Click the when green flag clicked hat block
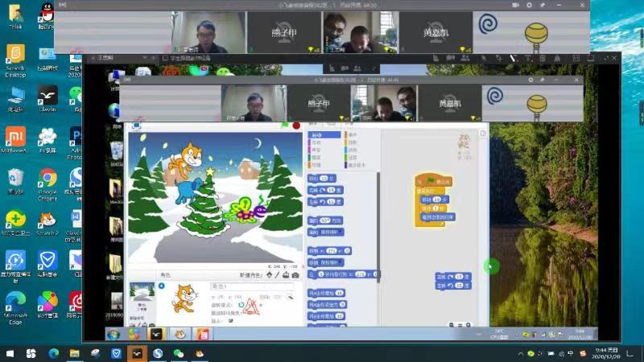 tap(434, 181)
